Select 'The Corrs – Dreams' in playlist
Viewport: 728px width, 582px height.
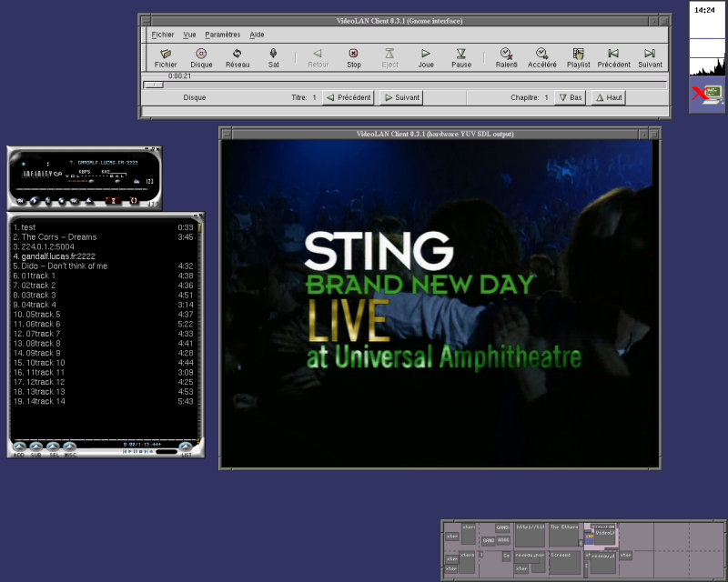click(103, 237)
